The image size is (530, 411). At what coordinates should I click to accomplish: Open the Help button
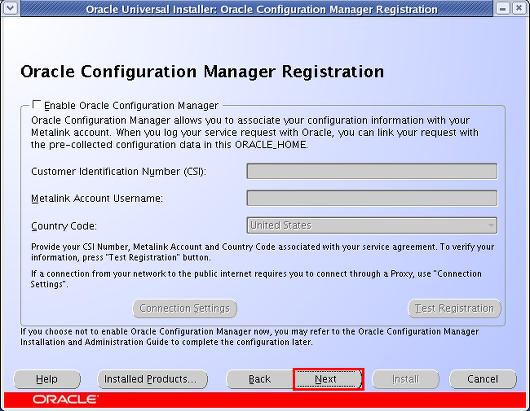click(x=47, y=379)
